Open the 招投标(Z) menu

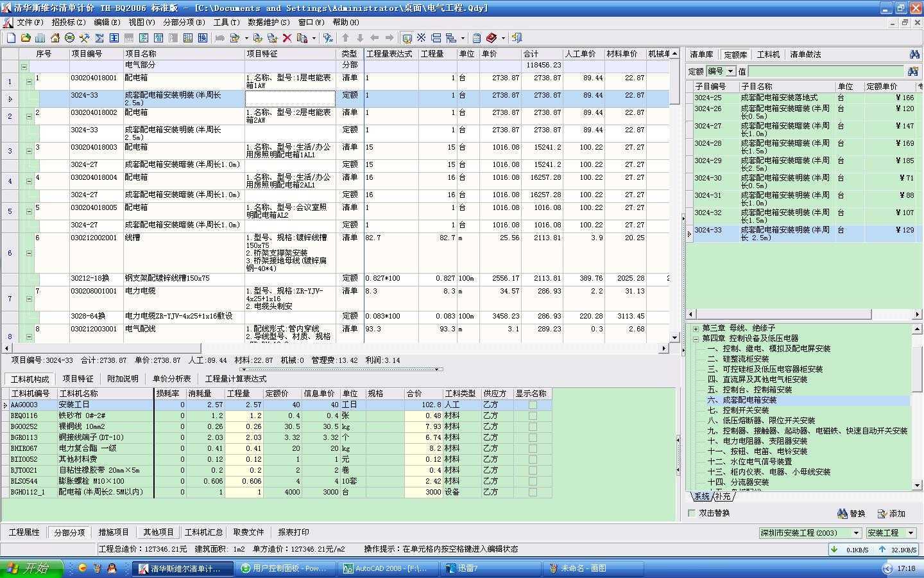click(69, 22)
